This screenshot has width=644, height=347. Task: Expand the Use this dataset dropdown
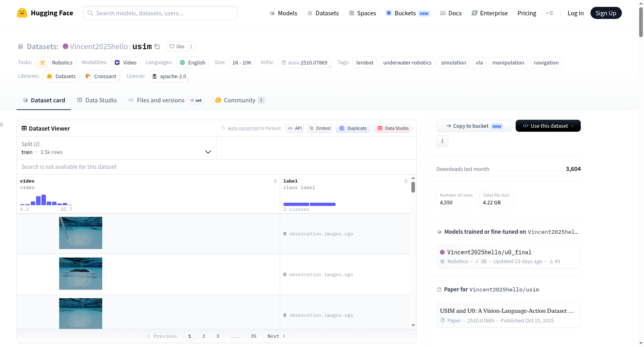(548, 126)
